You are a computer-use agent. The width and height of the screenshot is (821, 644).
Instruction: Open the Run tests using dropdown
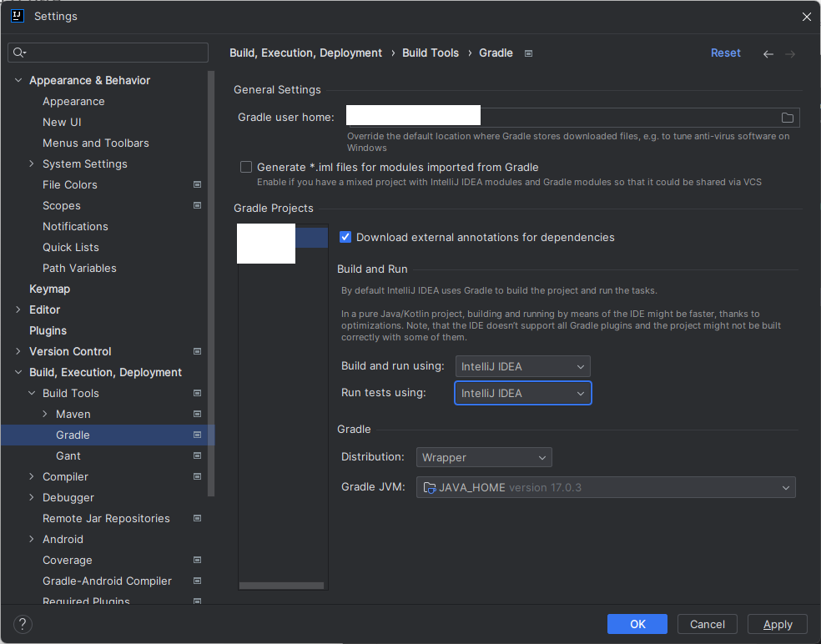pyautogui.click(x=522, y=393)
